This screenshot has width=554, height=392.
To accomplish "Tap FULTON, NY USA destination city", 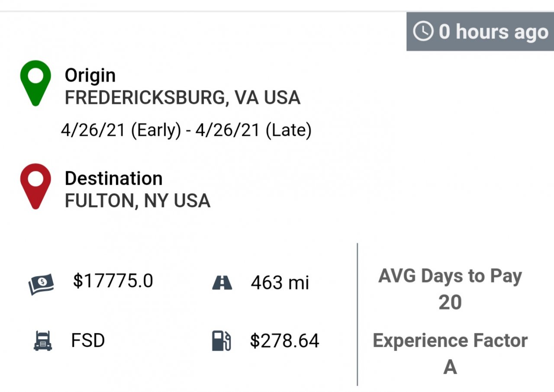I will 137,201.
